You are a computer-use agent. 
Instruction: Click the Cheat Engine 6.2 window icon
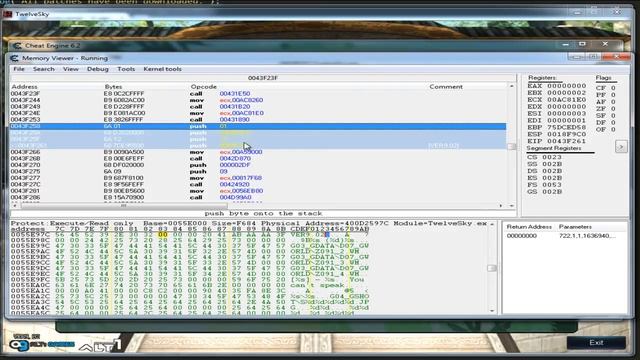coord(17,46)
